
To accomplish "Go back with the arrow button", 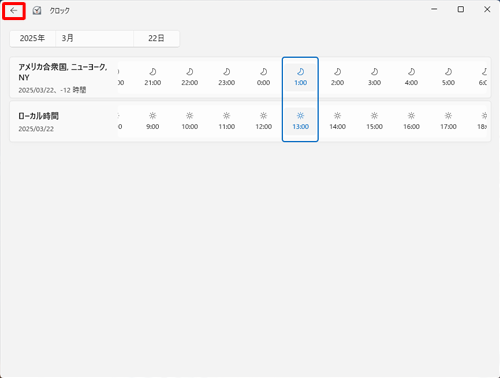I will pyautogui.click(x=14, y=11).
